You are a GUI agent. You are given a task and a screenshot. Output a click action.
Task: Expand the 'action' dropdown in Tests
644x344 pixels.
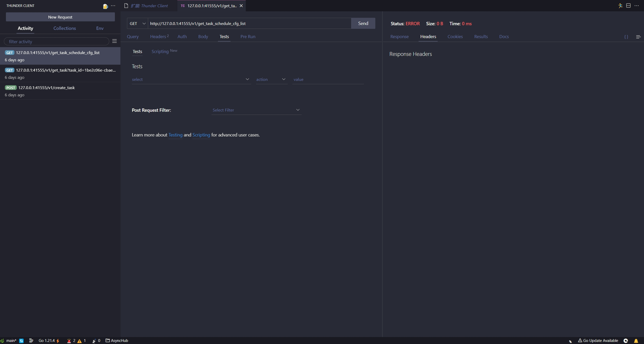point(271,79)
